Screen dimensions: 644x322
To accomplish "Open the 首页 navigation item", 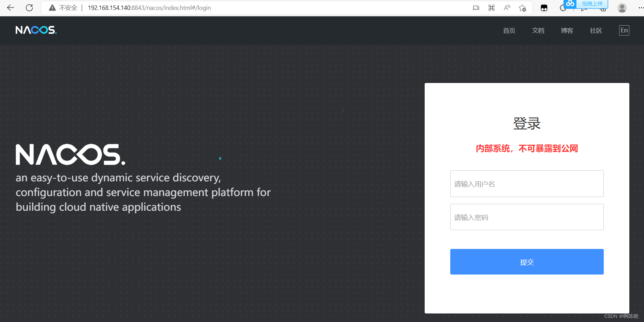I will click(509, 31).
